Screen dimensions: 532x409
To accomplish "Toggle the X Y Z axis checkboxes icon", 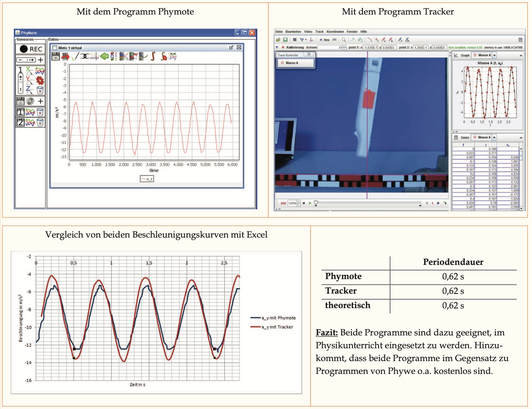I will point(114,56).
